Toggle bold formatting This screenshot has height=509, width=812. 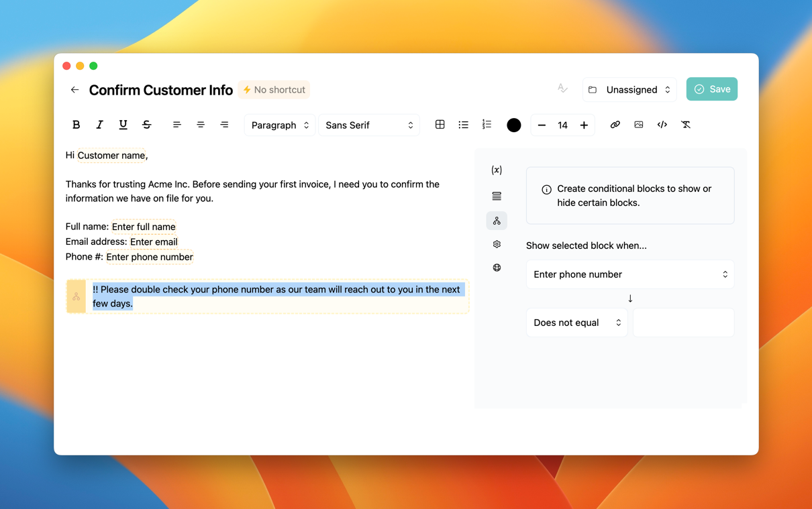click(x=76, y=125)
